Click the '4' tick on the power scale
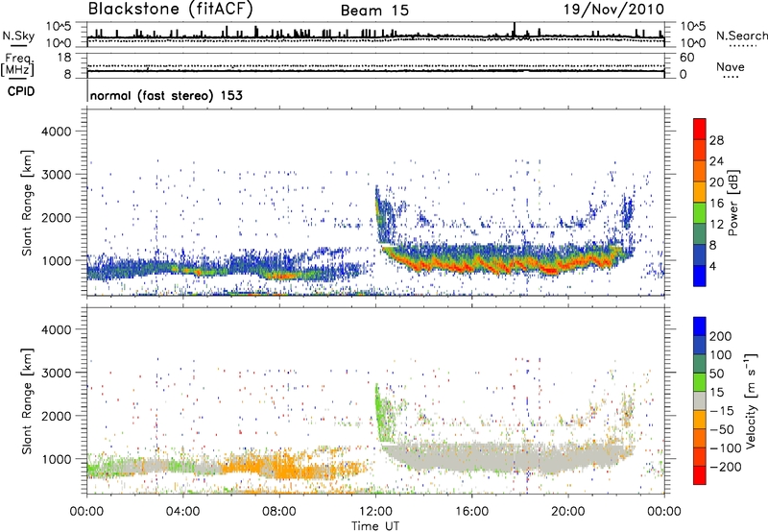Screen dimensions: 768x532 (x=712, y=267)
